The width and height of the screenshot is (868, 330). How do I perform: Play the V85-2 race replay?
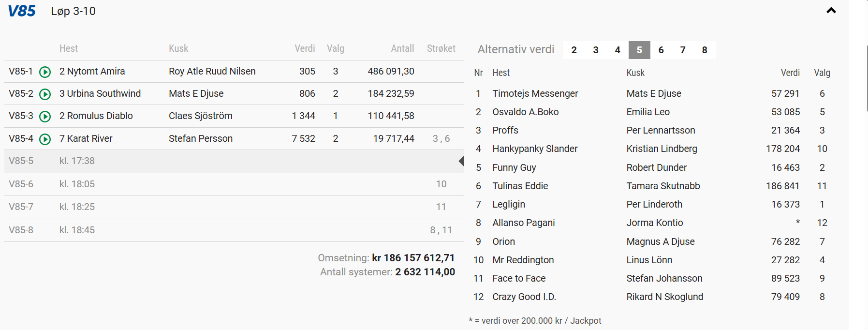pyautogui.click(x=45, y=94)
